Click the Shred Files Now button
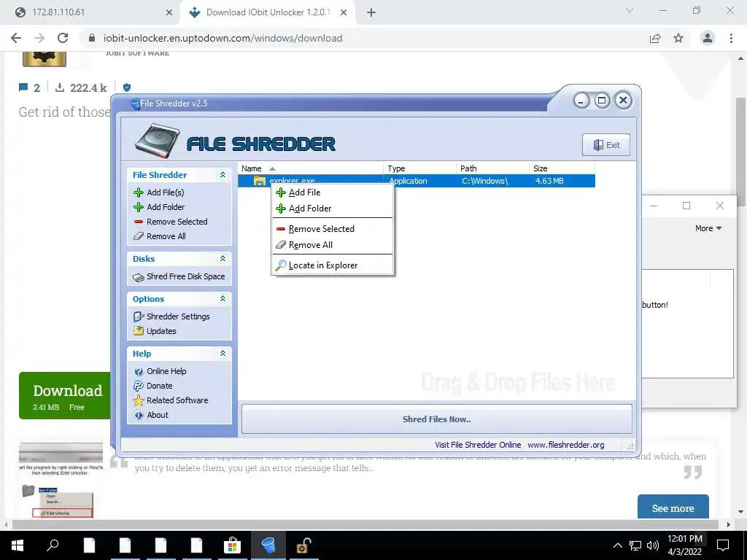Viewport: 747px width, 560px height. point(437,419)
